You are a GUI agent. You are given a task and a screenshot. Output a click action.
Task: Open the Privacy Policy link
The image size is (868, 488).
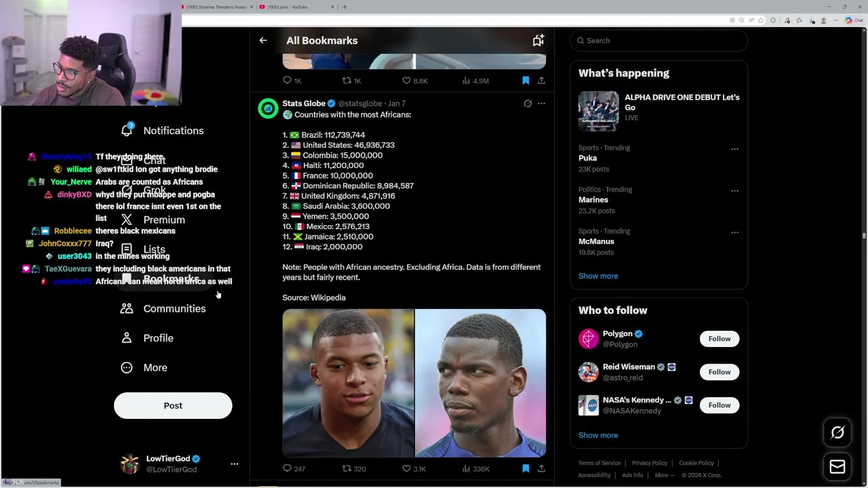coord(650,463)
